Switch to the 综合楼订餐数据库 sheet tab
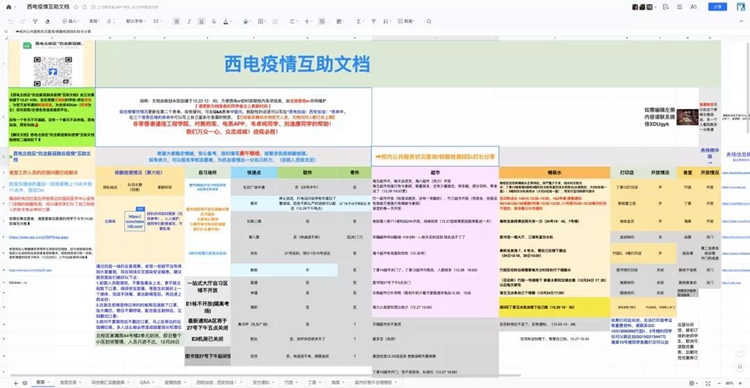The image size is (750, 388). click(110, 383)
